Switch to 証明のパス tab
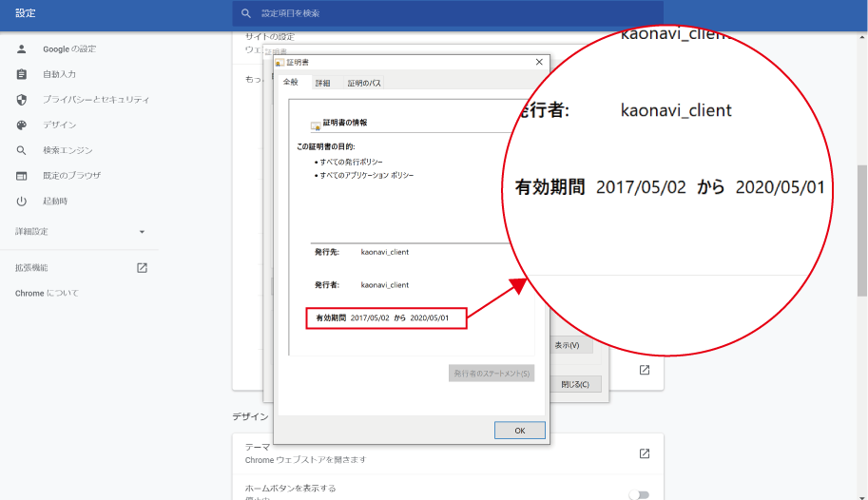The image size is (868, 500). point(364,83)
